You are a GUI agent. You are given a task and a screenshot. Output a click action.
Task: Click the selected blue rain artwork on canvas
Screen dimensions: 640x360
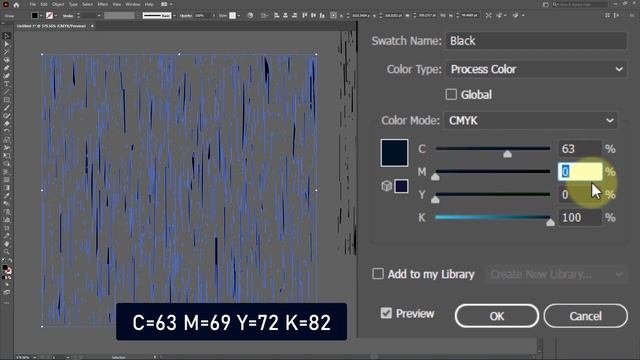179,190
